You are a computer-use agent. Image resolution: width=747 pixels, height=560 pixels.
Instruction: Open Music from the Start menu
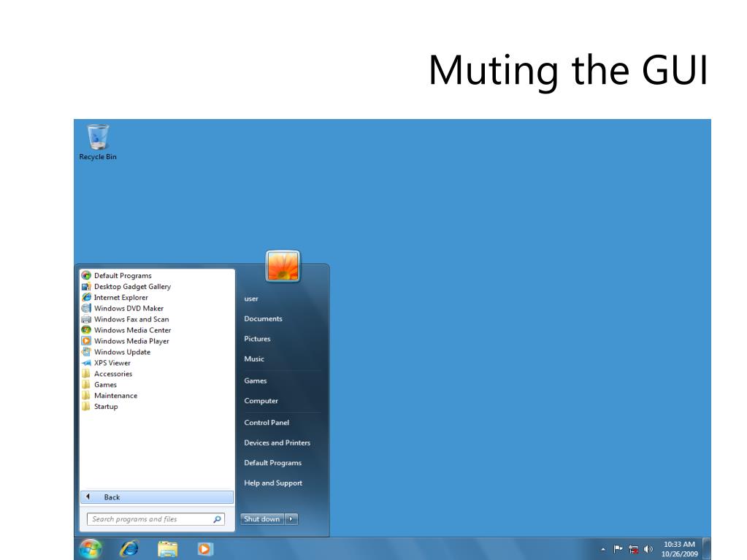tap(254, 358)
